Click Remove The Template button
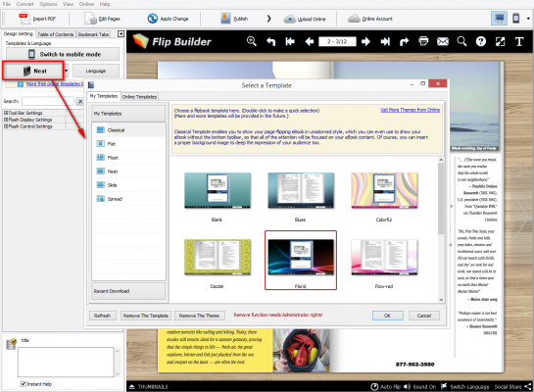Screen dimensions: 534x392 [146, 316]
